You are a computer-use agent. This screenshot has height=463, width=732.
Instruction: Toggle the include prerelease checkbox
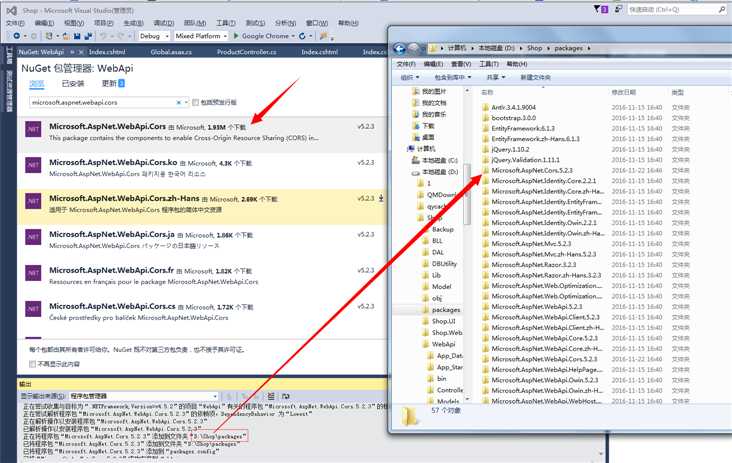coord(196,102)
